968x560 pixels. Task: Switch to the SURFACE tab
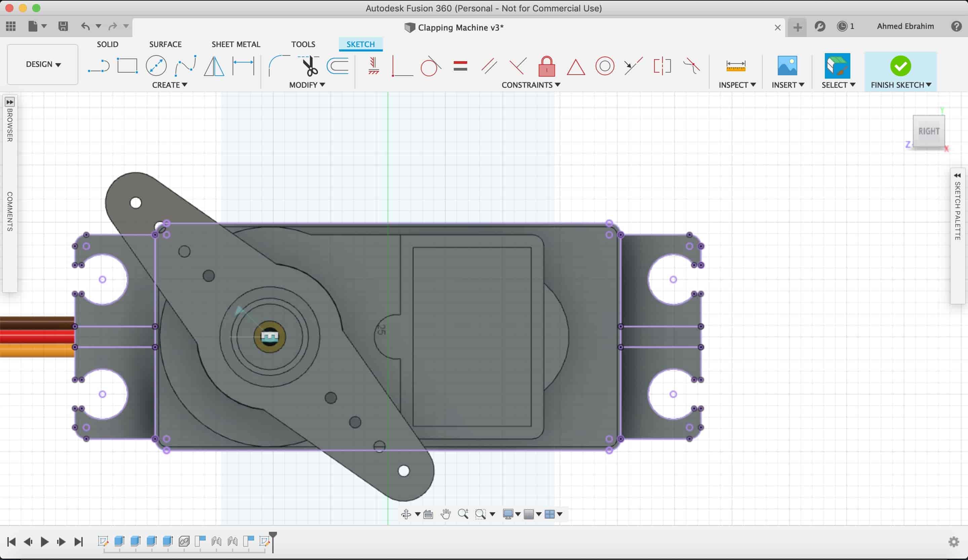[x=165, y=44]
